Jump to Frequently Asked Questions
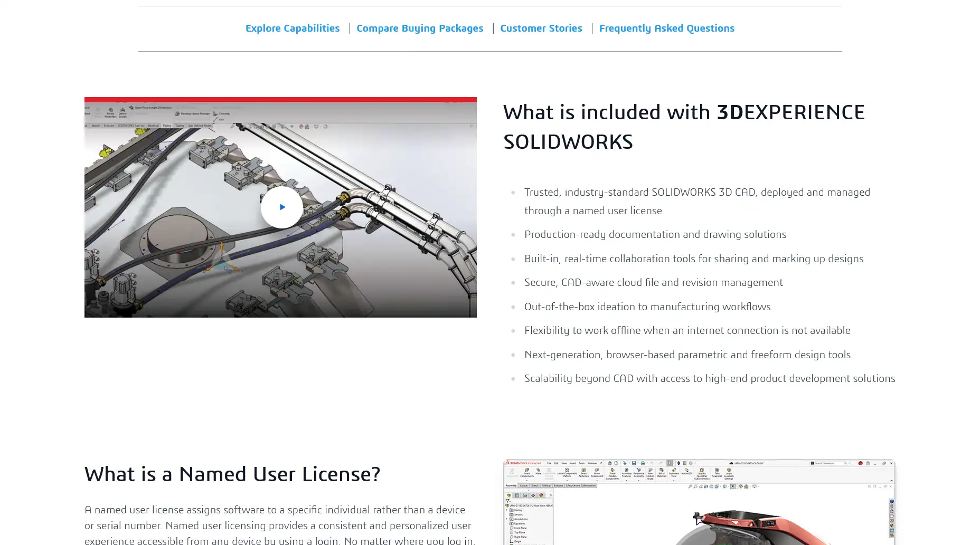This screenshot has height=545, width=980. 666,28
